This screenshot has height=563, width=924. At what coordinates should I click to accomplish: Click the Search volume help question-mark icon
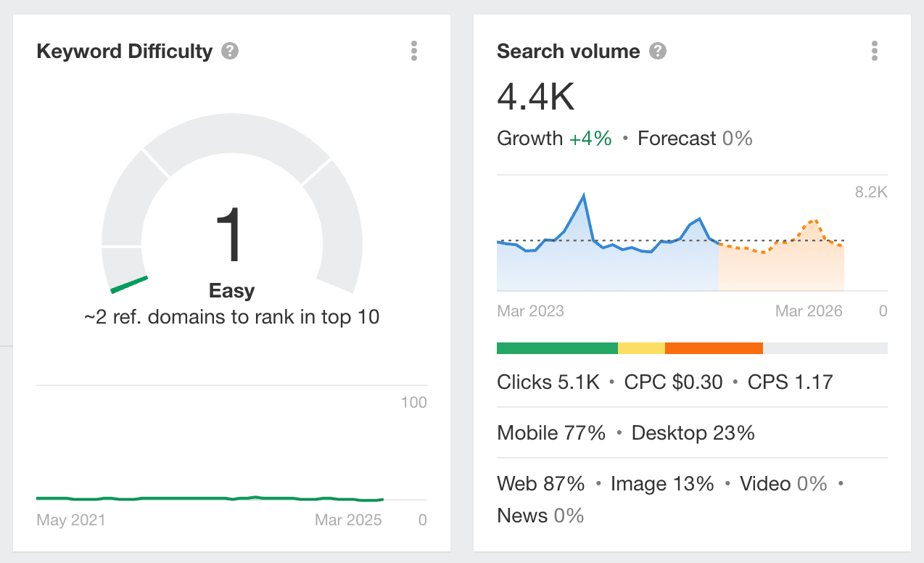click(658, 52)
